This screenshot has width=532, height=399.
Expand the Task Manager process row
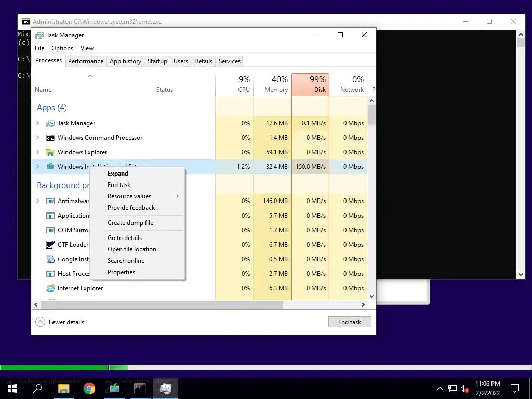38,123
